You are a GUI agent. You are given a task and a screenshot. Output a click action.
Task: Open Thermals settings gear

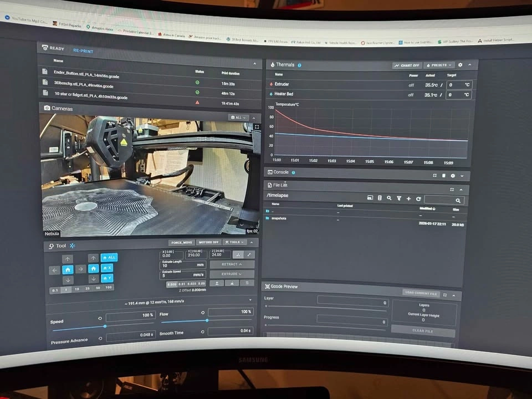(459, 65)
